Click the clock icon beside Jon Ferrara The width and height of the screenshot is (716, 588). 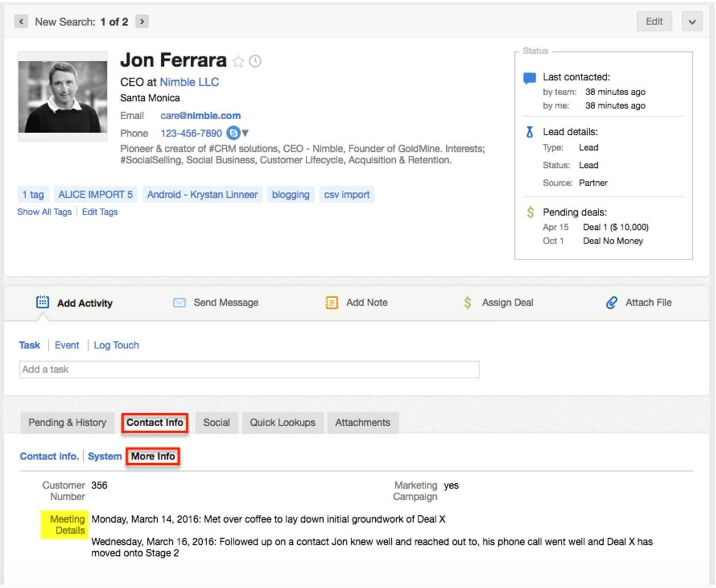255,61
